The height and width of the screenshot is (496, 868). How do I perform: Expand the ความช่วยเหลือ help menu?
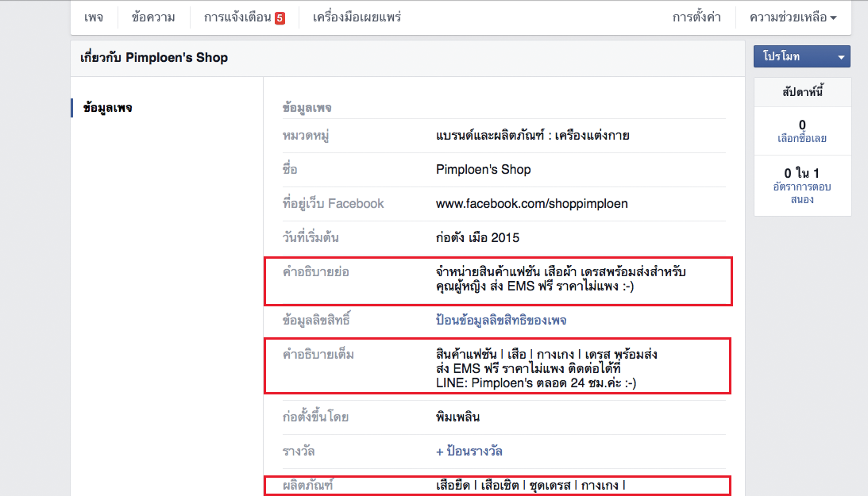tap(793, 17)
